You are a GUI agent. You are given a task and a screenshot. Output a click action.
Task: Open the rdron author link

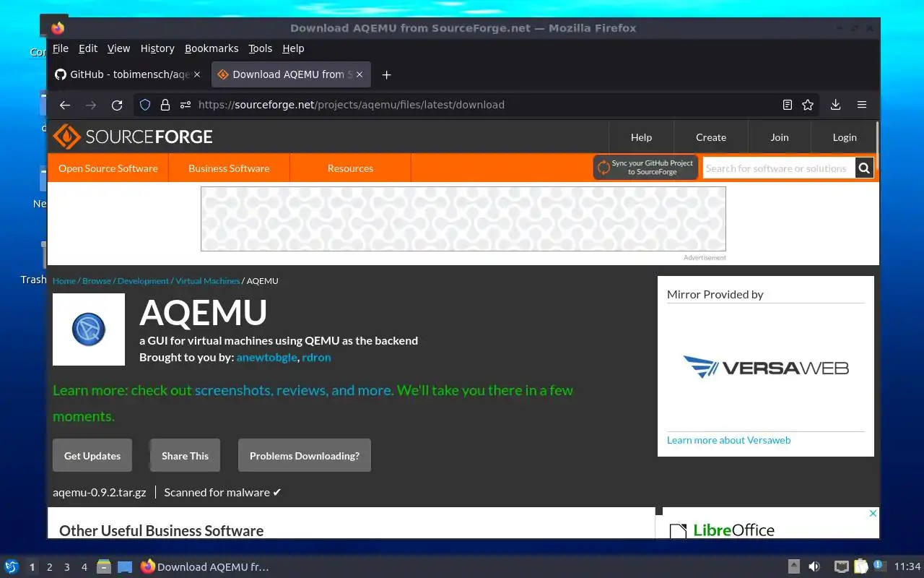pos(316,358)
